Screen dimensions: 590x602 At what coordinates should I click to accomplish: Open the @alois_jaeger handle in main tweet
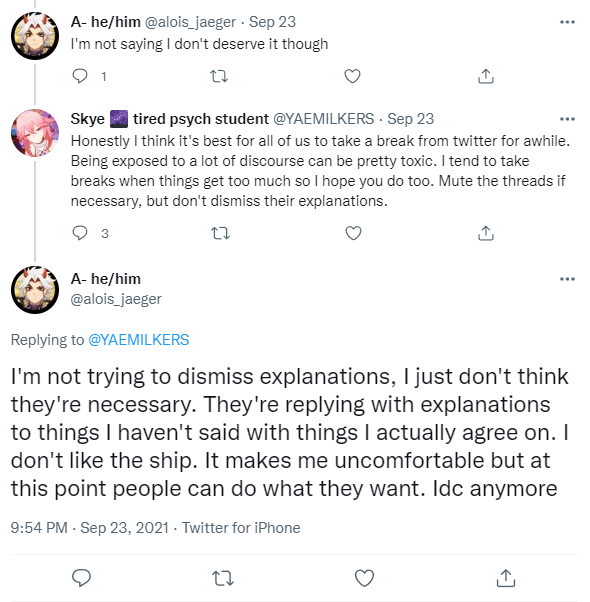tap(116, 299)
